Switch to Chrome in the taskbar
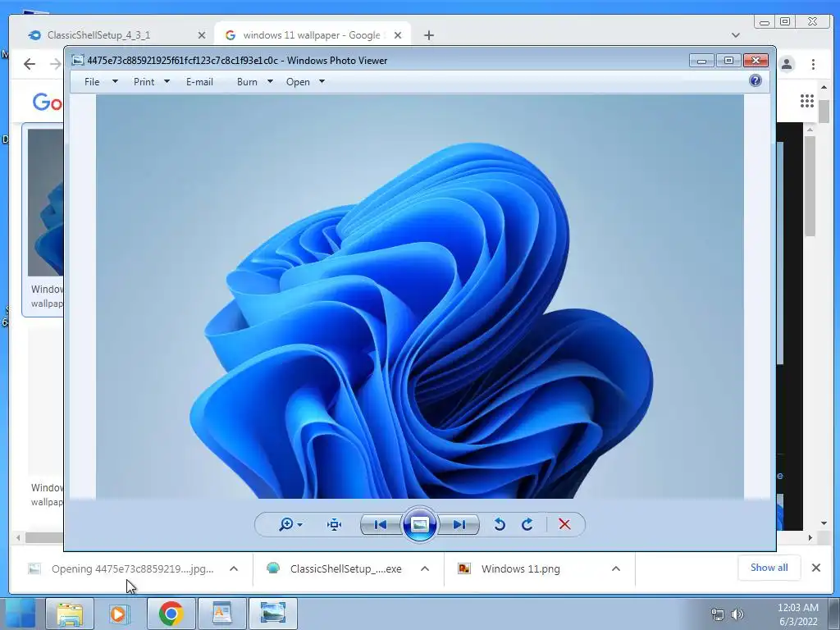 click(x=171, y=614)
